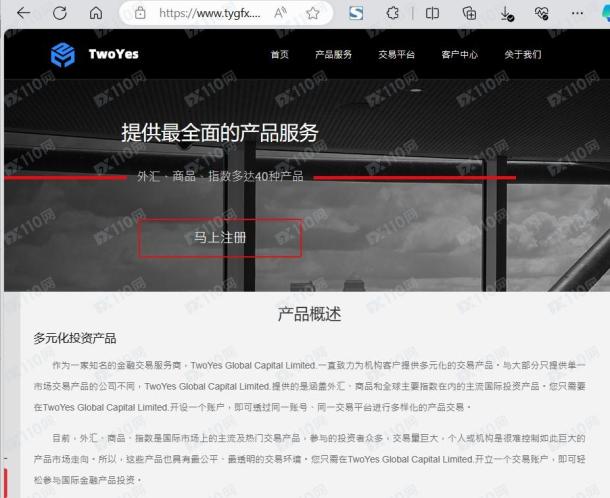Add page to favorites star icon

click(x=312, y=14)
